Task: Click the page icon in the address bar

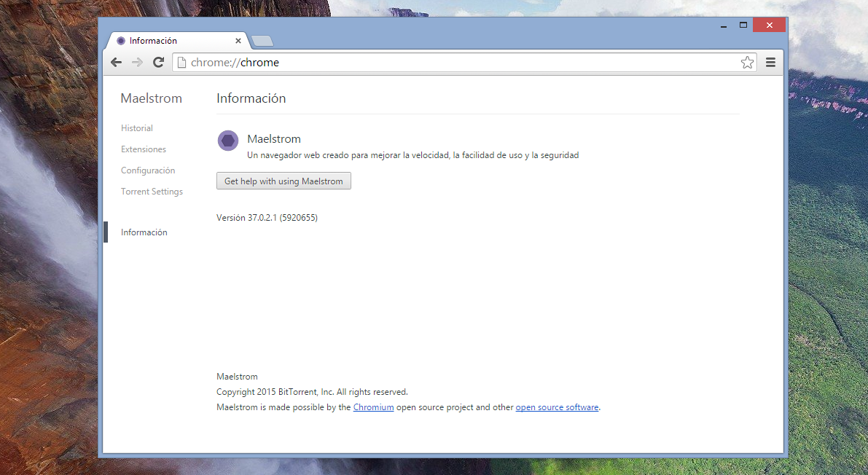Action: (x=181, y=63)
